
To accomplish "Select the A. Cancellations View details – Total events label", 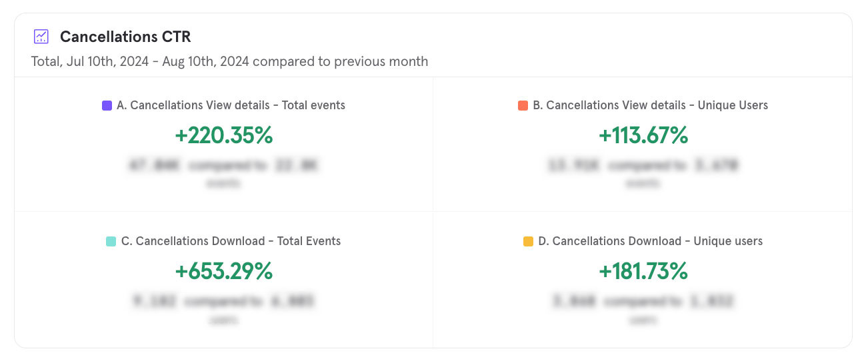I will (231, 105).
